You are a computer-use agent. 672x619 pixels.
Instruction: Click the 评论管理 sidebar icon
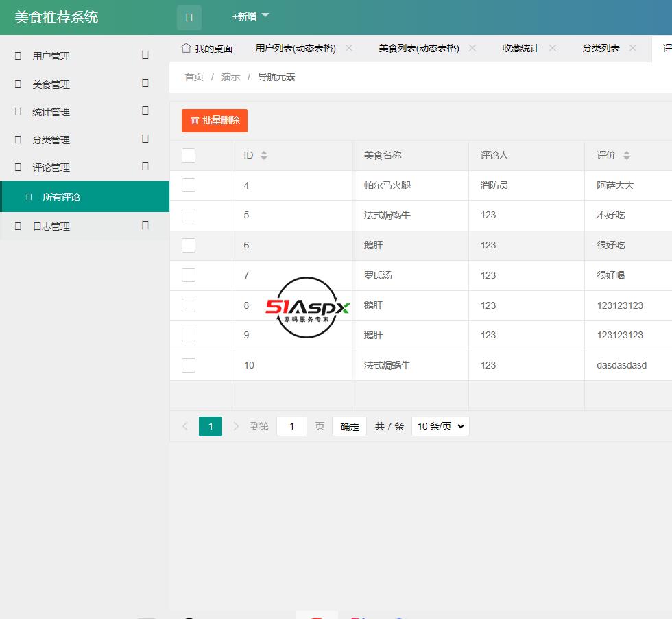coord(17,167)
